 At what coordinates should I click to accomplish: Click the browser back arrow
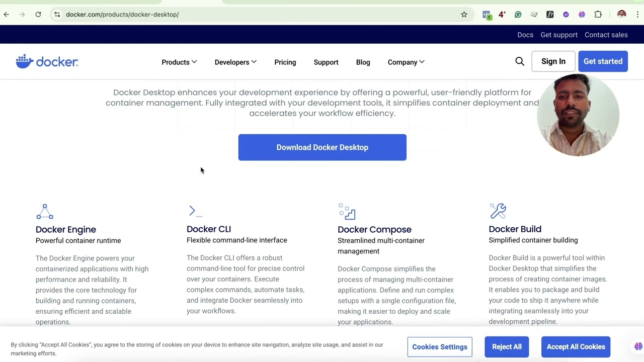(x=7, y=15)
